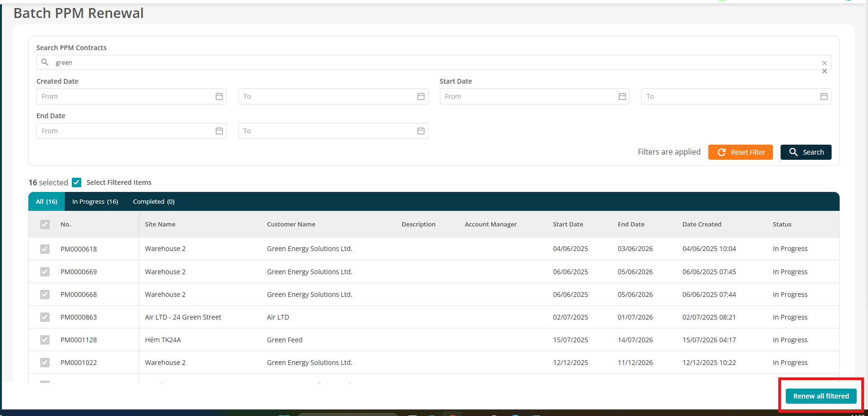Click the '12/12/2025 10:22' date created cell
This screenshot has height=416, width=868.
709,363
